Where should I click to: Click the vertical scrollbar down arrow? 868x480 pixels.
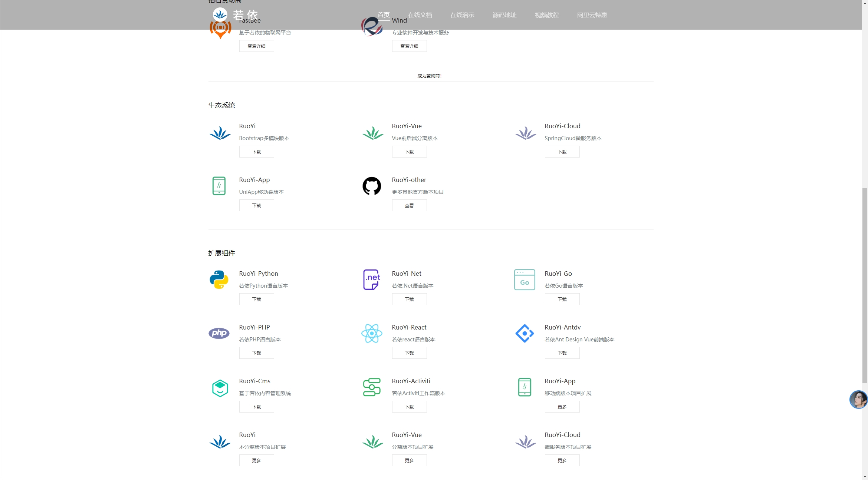point(865,477)
